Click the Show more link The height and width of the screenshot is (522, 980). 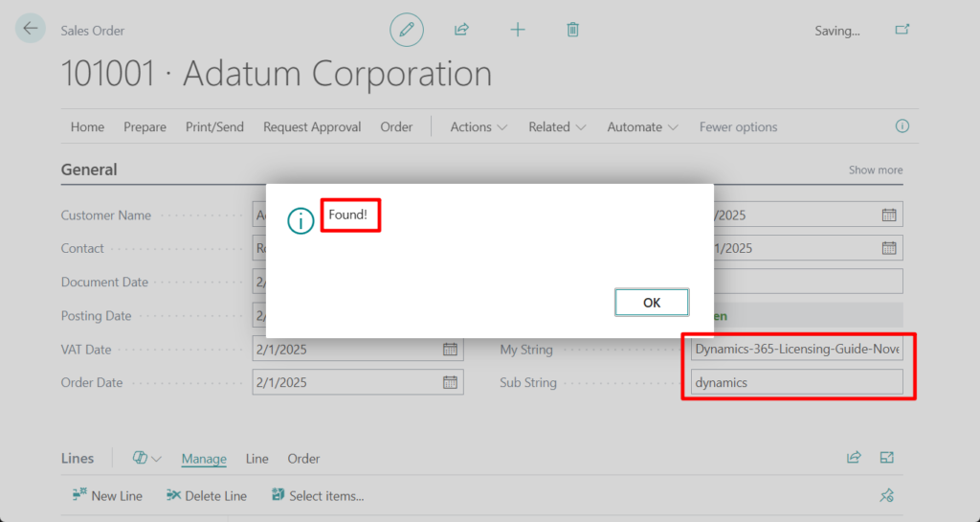[875, 170]
